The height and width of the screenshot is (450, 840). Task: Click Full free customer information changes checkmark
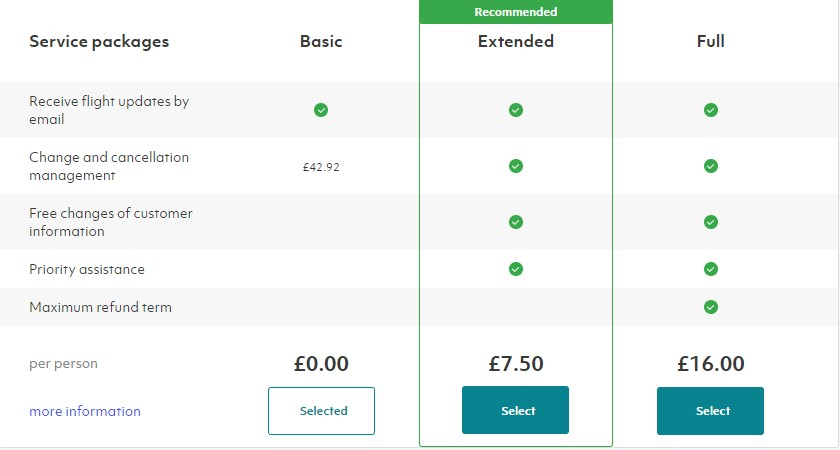click(x=711, y=222)
